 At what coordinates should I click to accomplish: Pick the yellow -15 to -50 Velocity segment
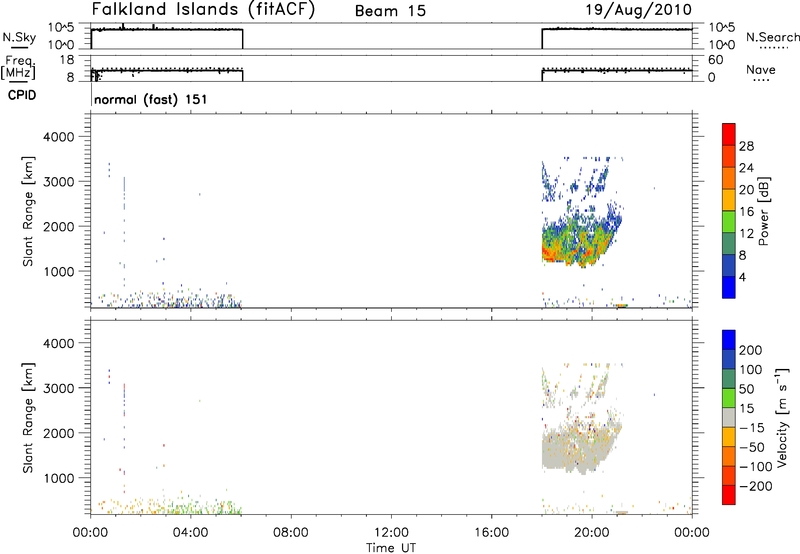tap(729, 437)
